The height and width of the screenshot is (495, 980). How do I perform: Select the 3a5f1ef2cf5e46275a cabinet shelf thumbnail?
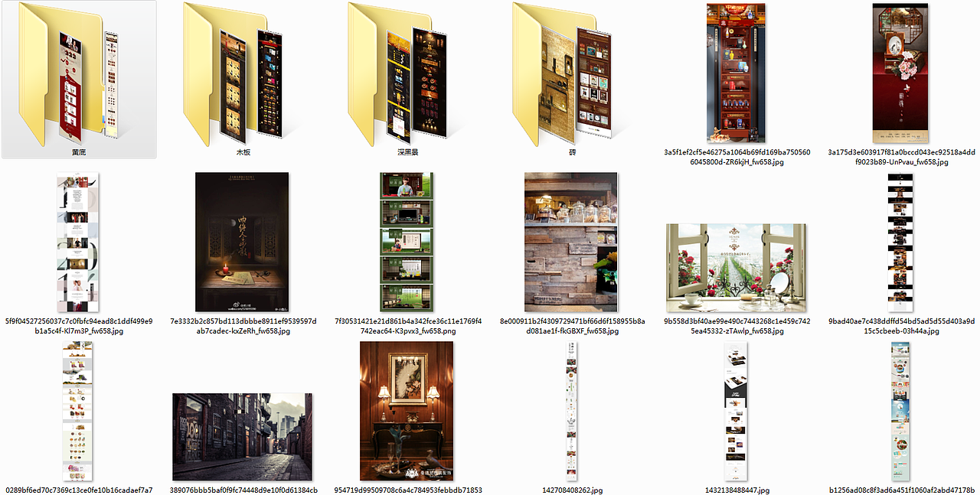point(736,73)
